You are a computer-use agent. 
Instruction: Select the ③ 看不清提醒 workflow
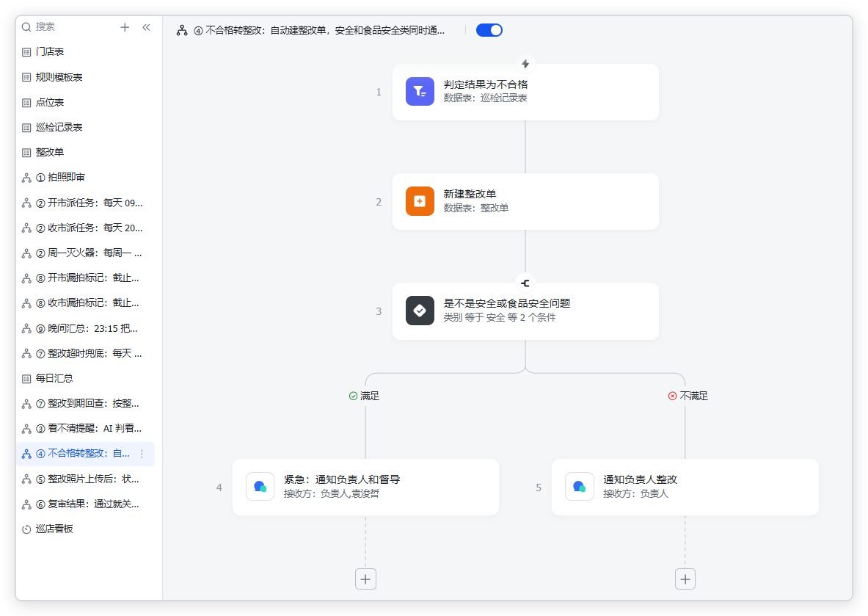point(86,429)
